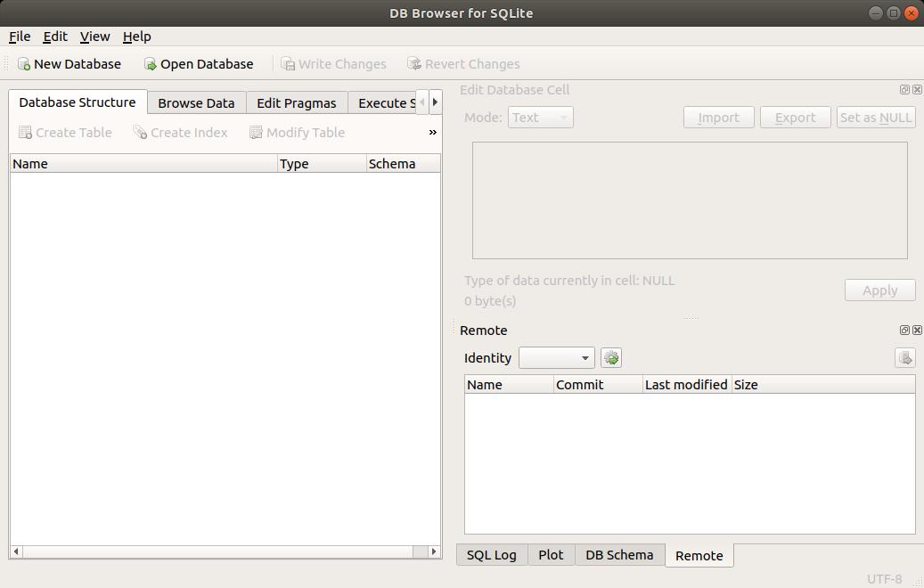Click the clone database icon in Remote panel
This screenshot has height=588, width=924.
point(905,357)
